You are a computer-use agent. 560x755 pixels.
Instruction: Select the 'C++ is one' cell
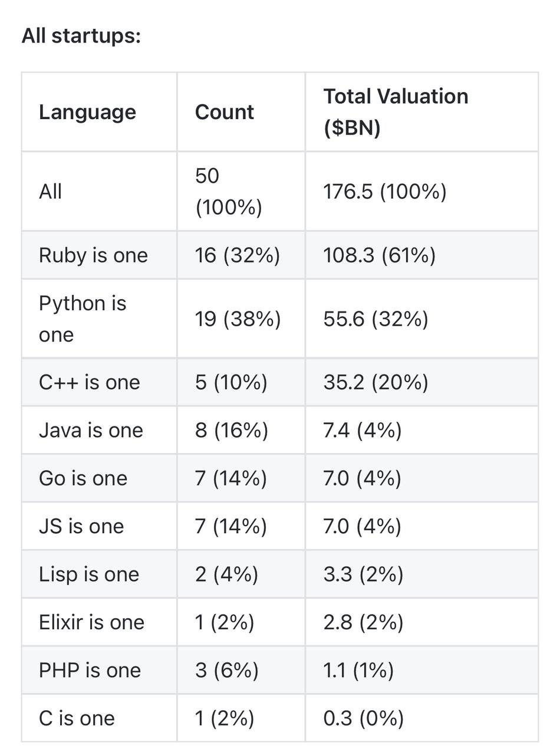(90, 382)
